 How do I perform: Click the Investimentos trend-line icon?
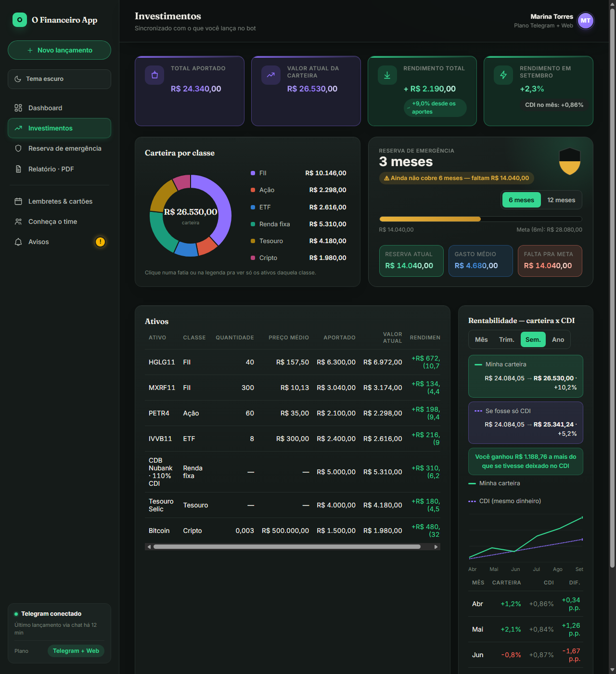pyautogui.click(x=18, y=128)
